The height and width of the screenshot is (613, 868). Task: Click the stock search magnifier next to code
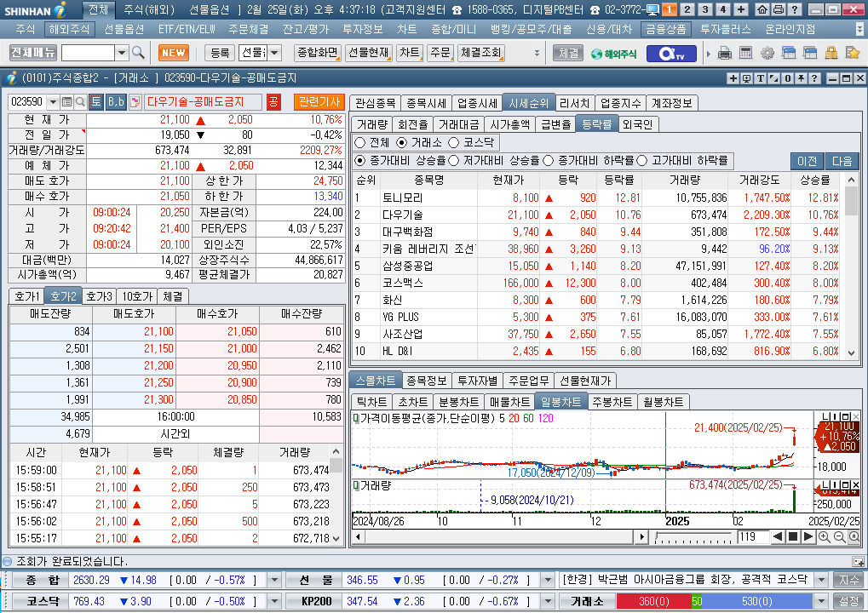(80, 102)
